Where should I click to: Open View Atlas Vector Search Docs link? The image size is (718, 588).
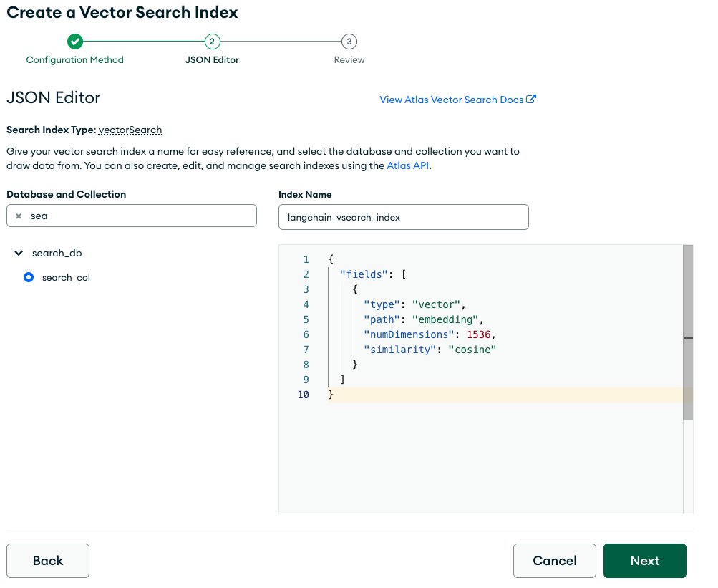pos(451,100)
